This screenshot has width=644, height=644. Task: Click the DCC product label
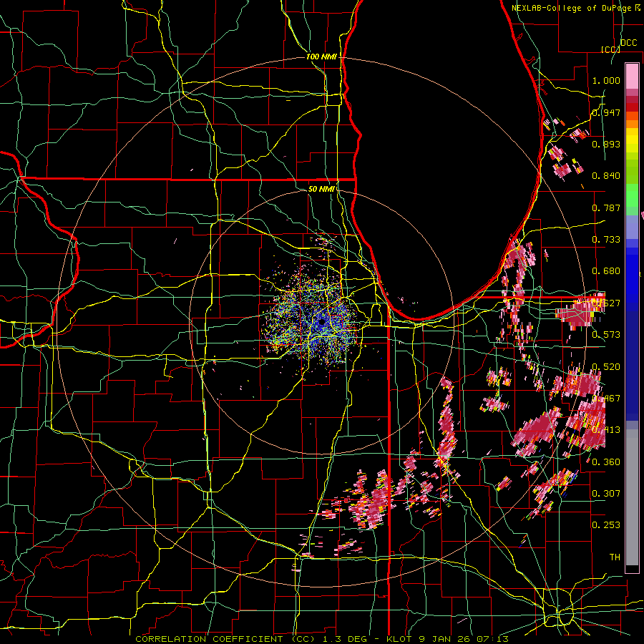click(628, 43)
